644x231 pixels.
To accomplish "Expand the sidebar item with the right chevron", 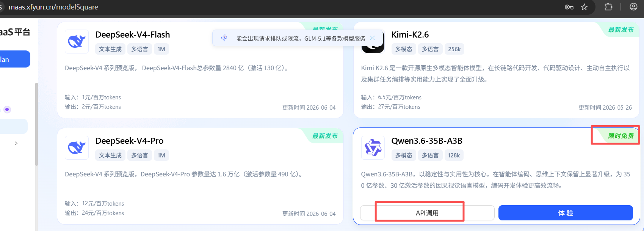I will pos(16,143).
